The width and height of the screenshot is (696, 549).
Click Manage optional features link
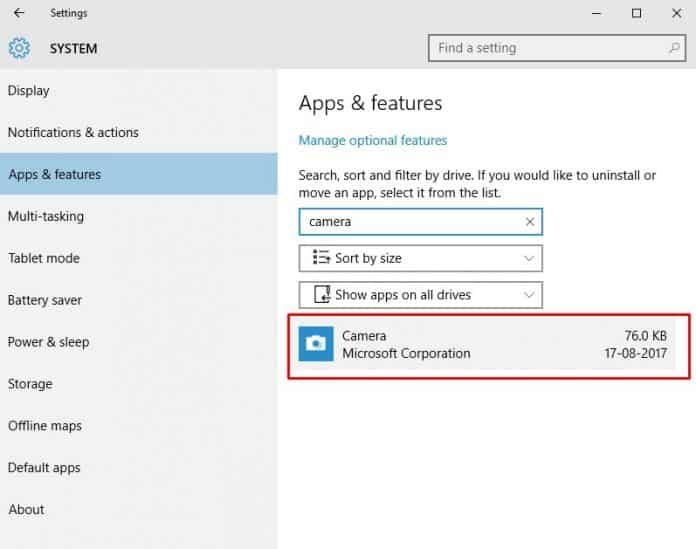point(373,140)
